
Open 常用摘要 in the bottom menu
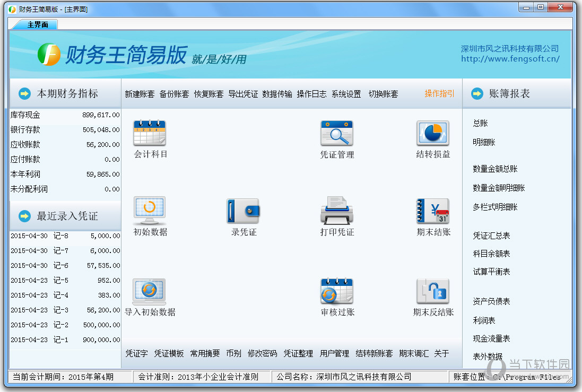pos(205,353)
